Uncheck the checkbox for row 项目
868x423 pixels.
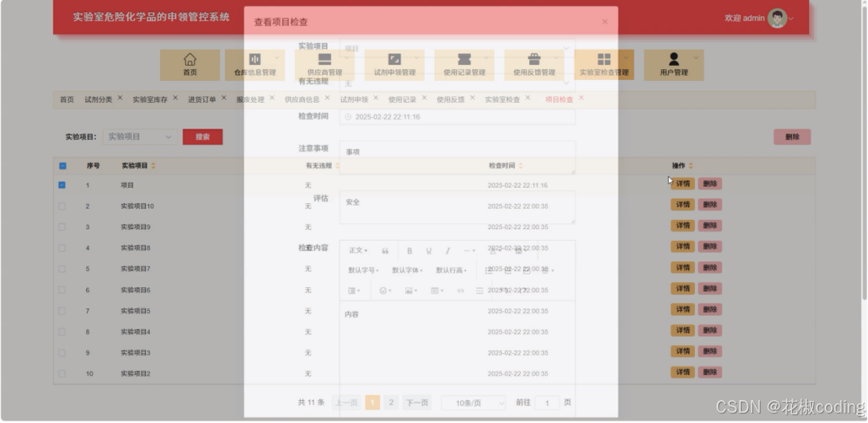[x=62, y=185]
